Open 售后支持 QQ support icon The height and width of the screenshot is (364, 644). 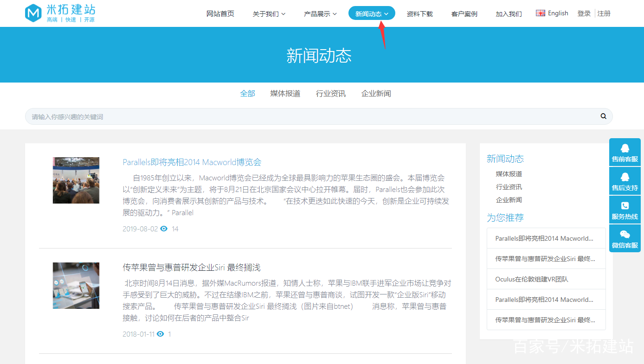click(x=625, y=177)
